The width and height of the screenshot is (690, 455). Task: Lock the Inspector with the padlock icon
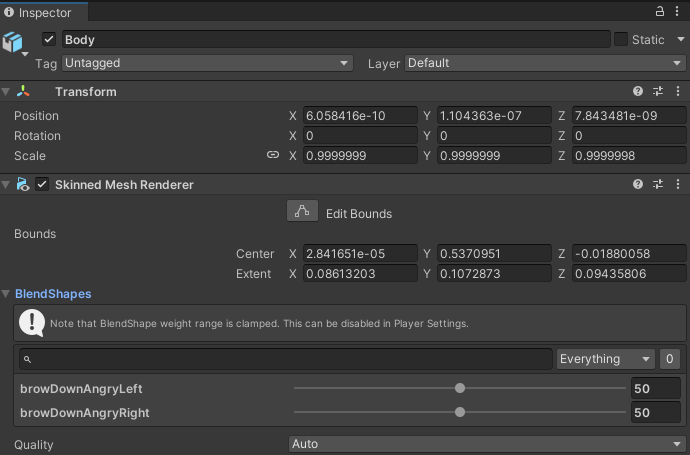click(659, 11)
